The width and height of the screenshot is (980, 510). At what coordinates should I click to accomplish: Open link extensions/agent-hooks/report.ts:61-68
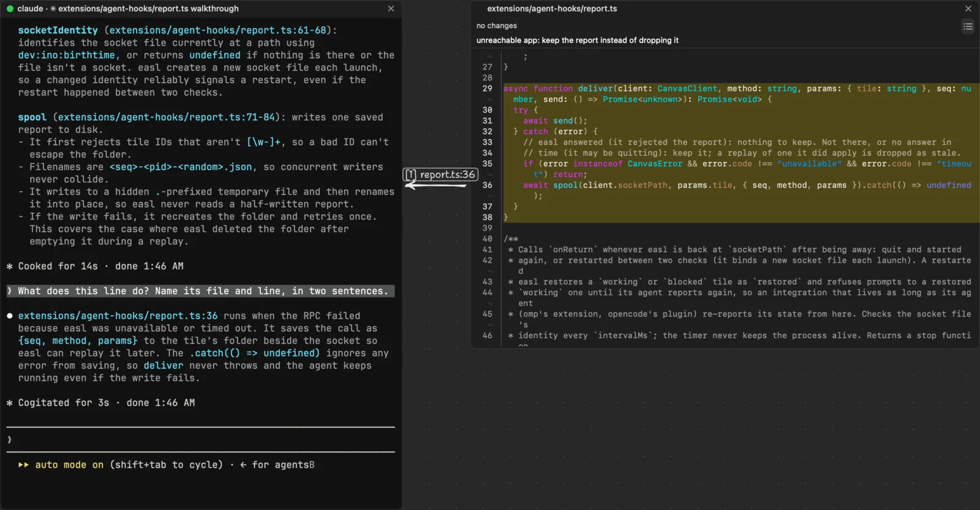point(218,30)
